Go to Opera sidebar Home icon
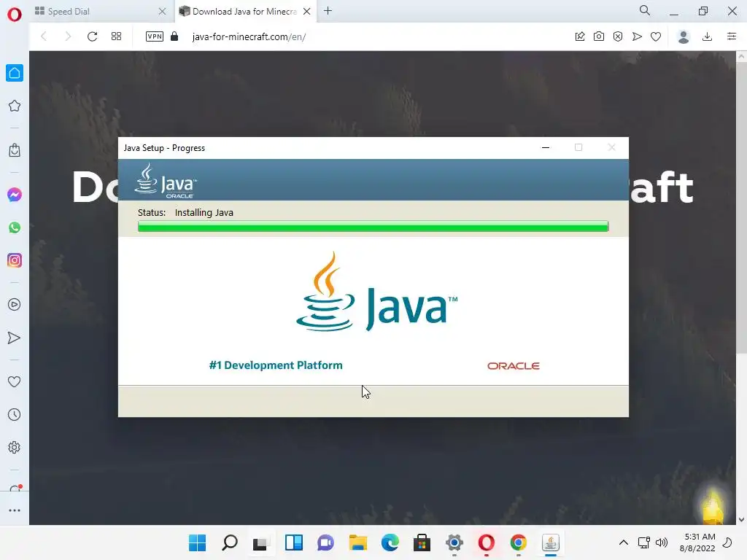This screenshot has height=560, width=747. (x=15, y=73)
